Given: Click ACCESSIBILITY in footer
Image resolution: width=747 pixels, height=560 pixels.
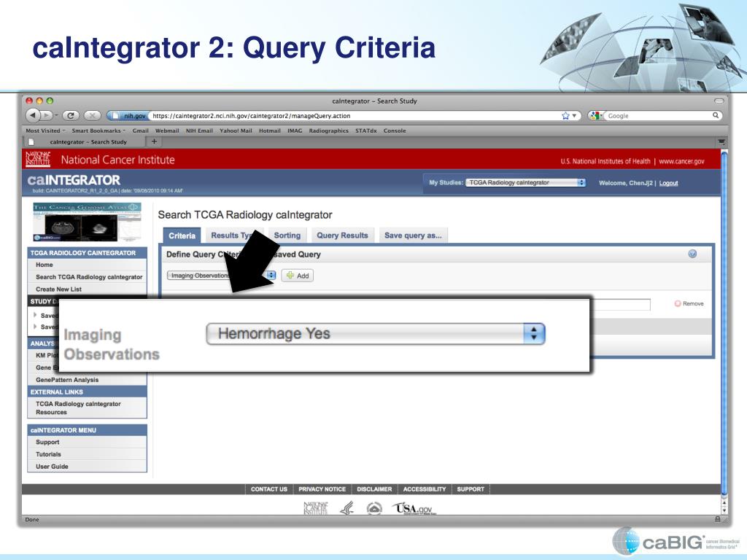Looking at the screenshot, I should tap(425, 489).
